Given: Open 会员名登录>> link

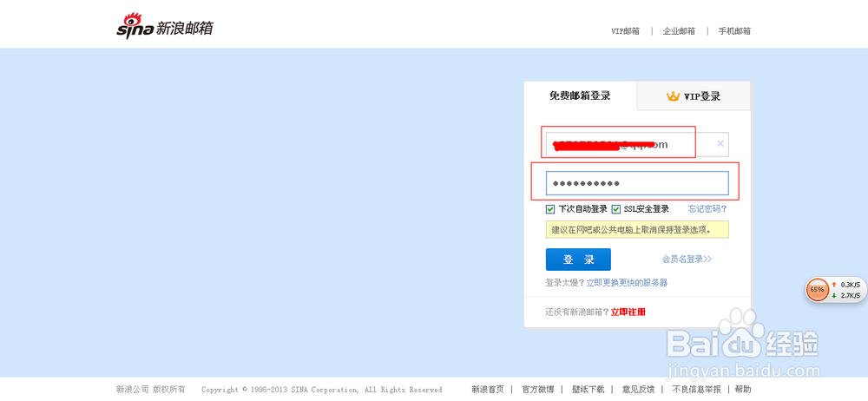Looking at the screenshot, I should (x=687, y=259).
